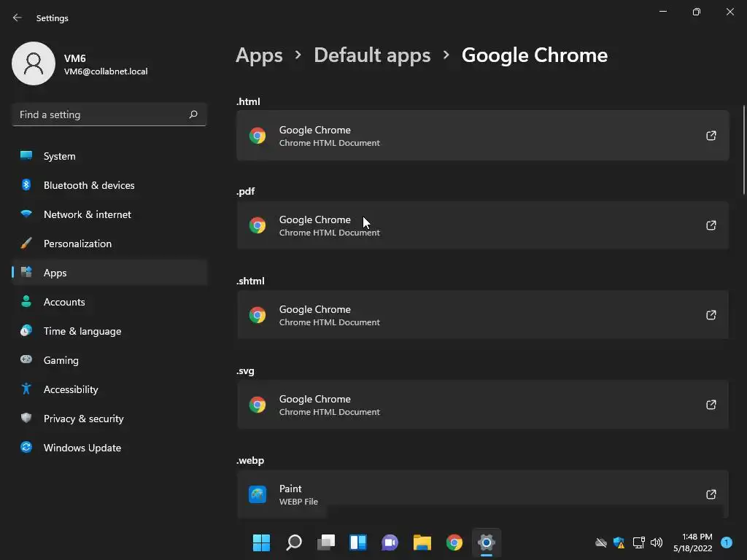The height and width of the screenshot is (560, 747).
Task: Go back using the Settings back arrow
Action: click(x=18, y=17)
